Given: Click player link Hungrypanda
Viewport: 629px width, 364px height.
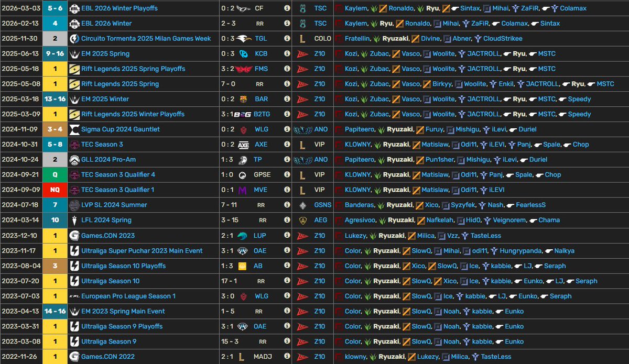Looking at the screenshot, I should click(521, 251).
